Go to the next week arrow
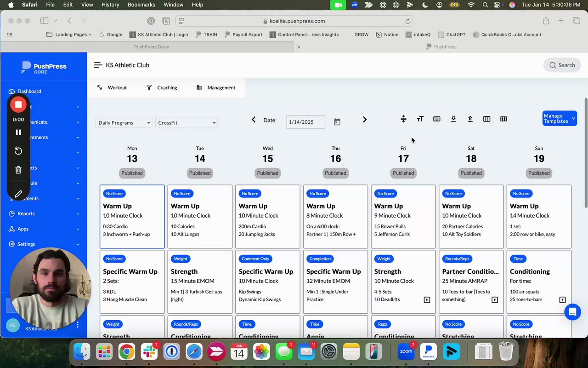588x368 pixels. (x=365, y=120)
